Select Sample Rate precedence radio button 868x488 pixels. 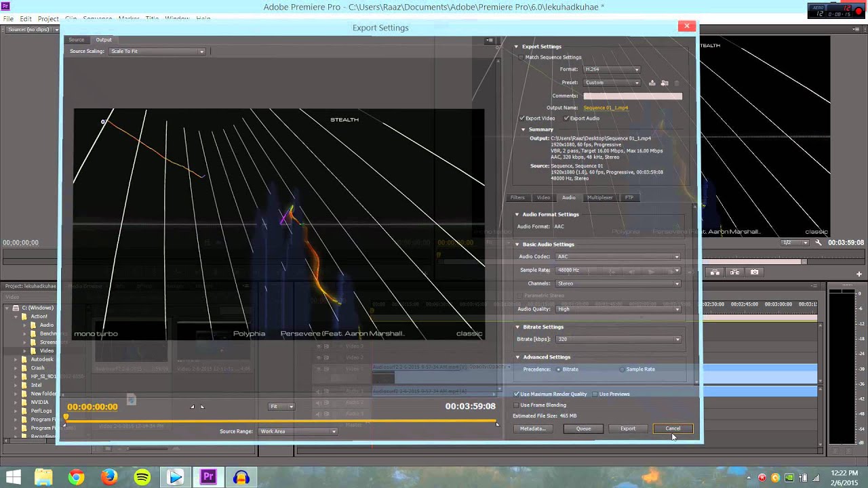pos(622,369)
